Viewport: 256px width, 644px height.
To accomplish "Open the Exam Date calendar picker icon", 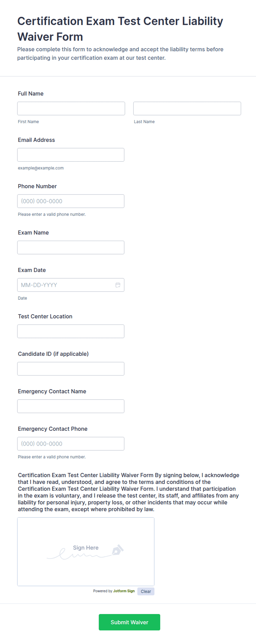I will pos(118,285).
